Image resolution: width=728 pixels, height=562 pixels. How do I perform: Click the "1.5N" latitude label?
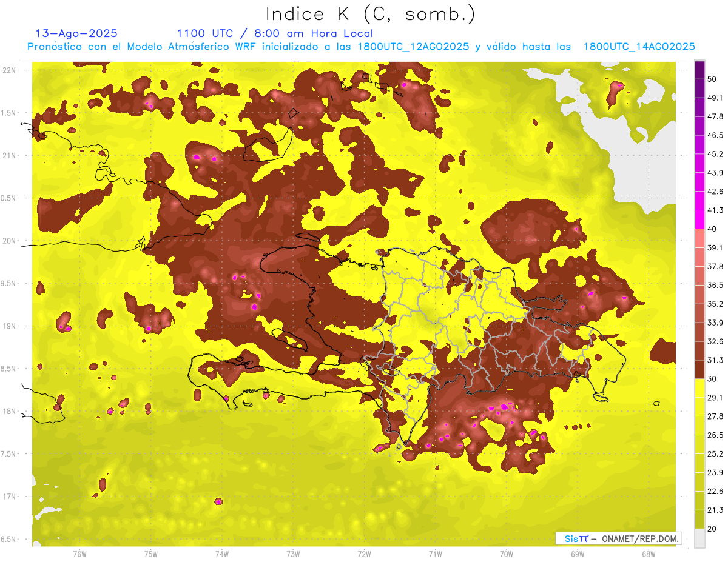pos(8,113)
